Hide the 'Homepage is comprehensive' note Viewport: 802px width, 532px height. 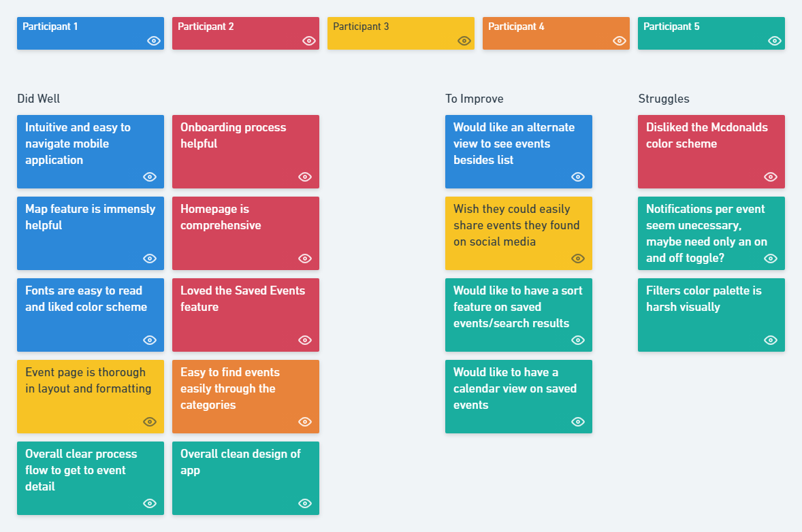[x=305, y=259]
